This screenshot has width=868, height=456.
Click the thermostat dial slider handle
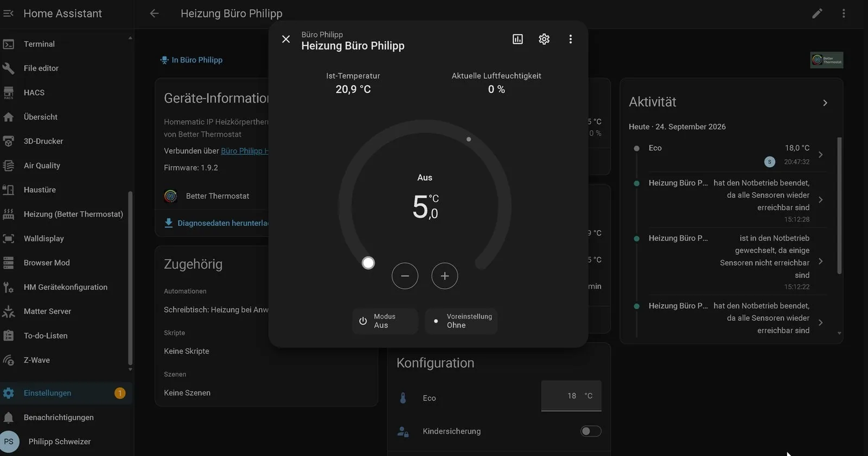[368, 263]
